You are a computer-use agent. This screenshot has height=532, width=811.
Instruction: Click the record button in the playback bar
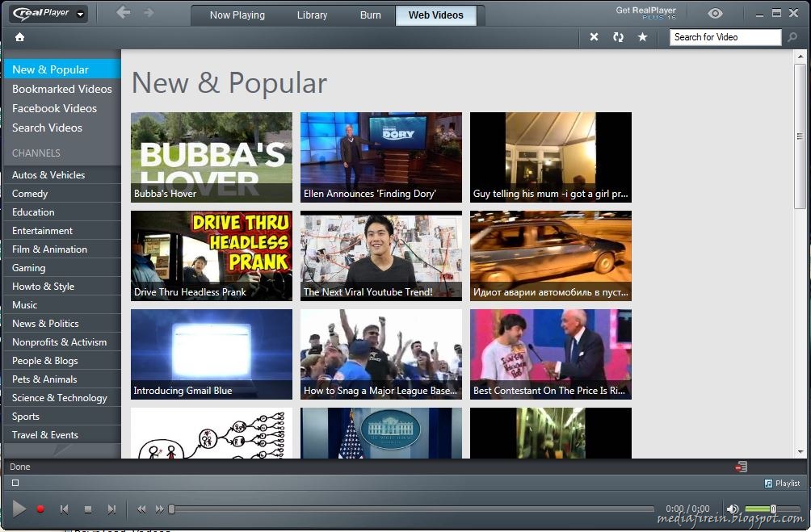point(40,509)
